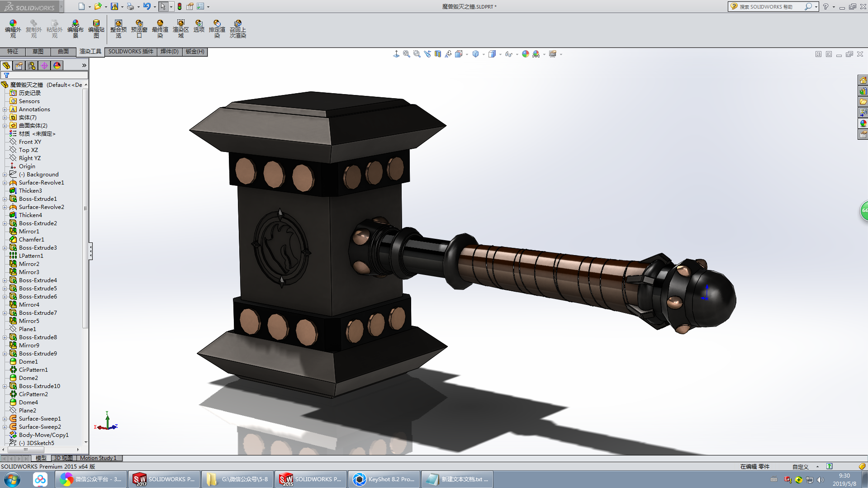Image resolution: width=868 pixels, height=488 pixels.
Task: Switch to the Motion Study 1 tab
Action: click(x=98, y=458)
